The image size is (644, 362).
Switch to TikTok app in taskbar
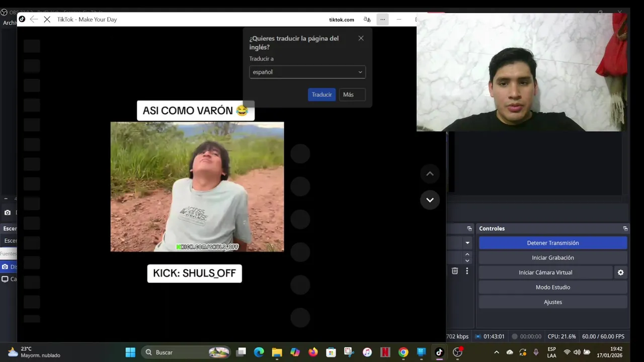click(439, 352)
